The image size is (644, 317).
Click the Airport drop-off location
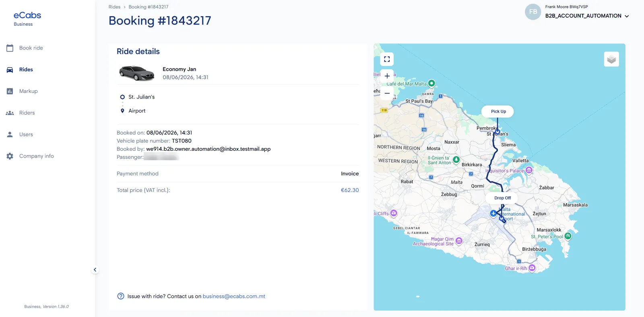click(x=137, y=111)
